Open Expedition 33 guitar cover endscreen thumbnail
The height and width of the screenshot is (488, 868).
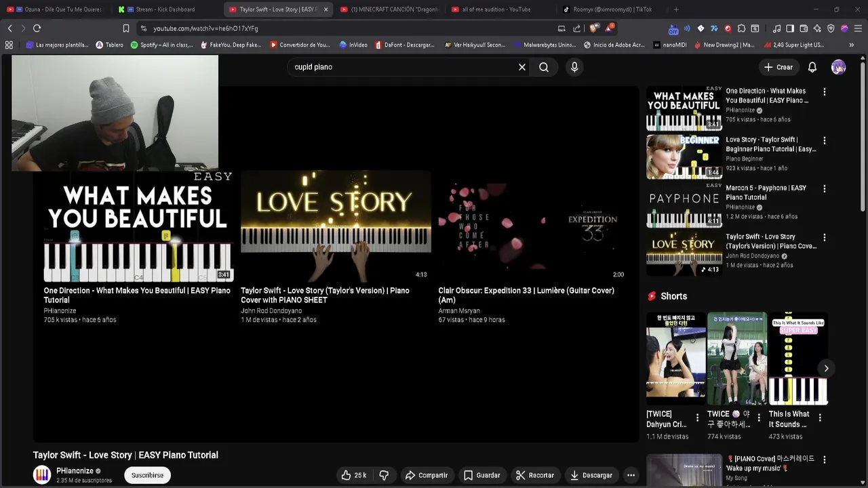tap(533, 226)
